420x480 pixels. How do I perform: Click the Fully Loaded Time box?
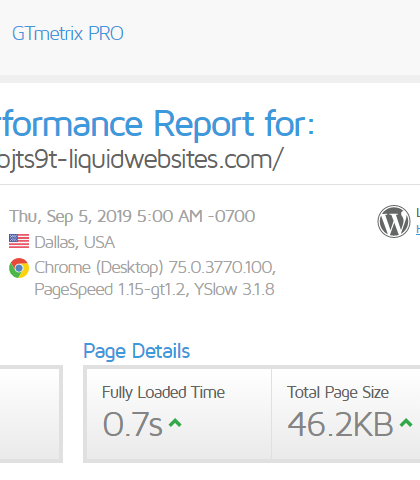(x=179, y=414)
